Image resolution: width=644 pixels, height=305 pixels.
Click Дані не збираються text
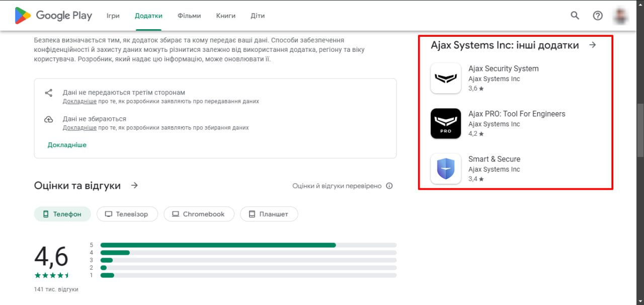[x=95, y=119]
